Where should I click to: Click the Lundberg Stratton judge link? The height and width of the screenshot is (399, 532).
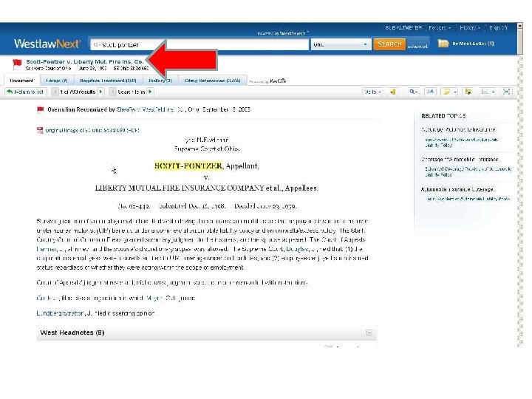click(x=60, y=313)
